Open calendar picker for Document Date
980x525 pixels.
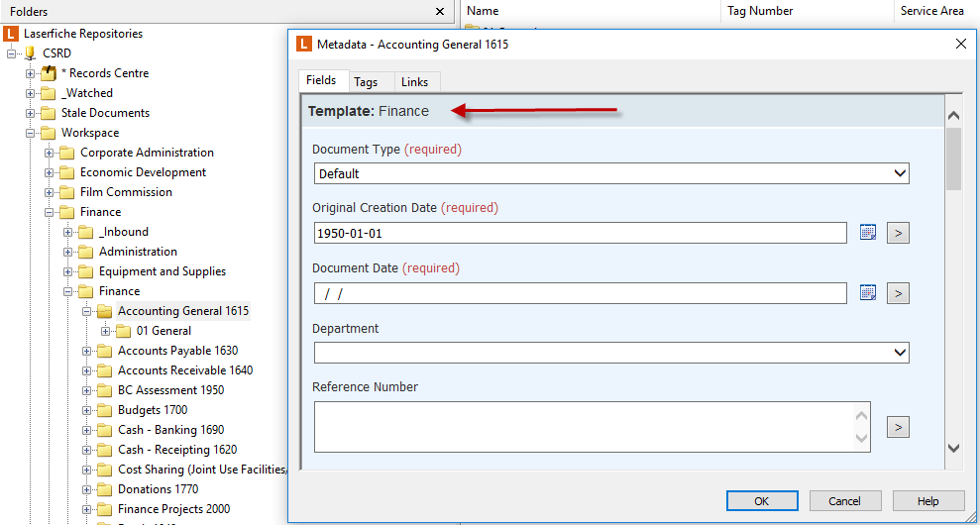click(868, 292)
